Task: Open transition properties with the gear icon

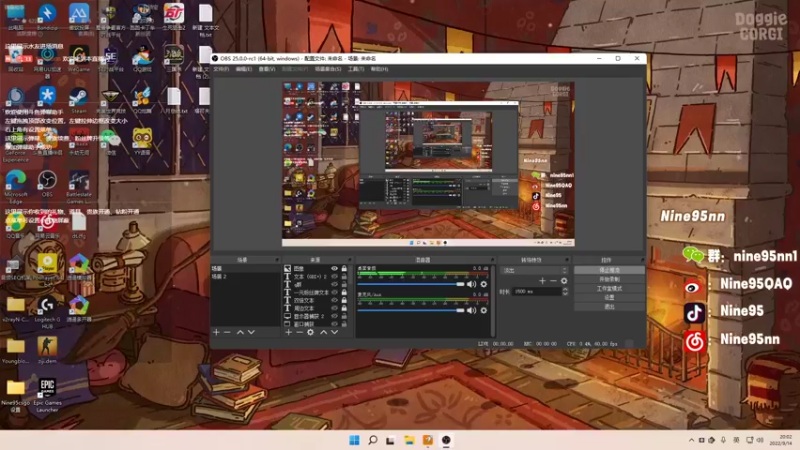Action: pos(564,281)
